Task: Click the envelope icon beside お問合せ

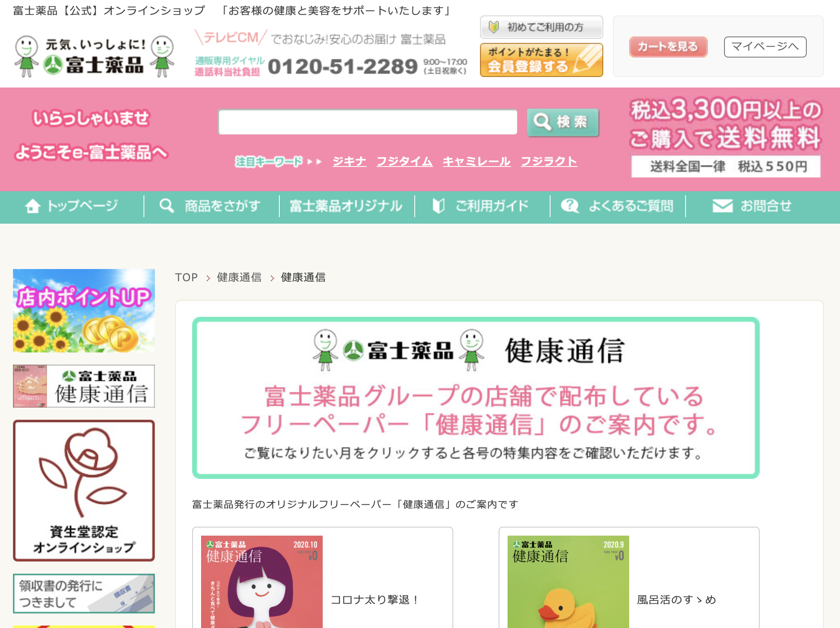Action: (722, 206)
